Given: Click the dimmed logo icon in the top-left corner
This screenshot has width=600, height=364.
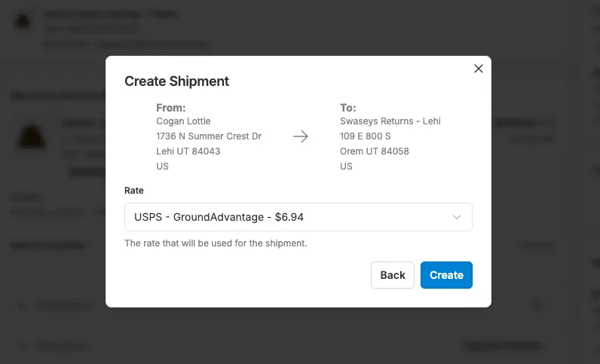Looking at the screenshot, I should pos(23,21).
